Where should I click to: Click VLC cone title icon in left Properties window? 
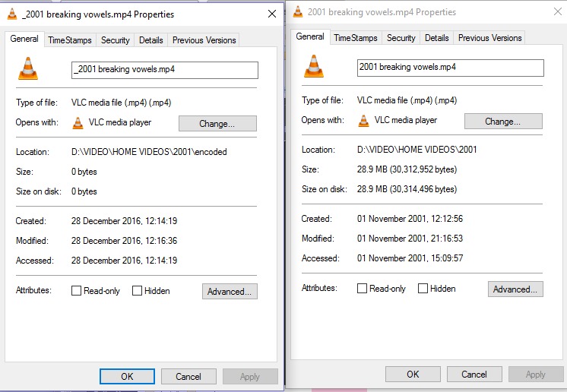click(x=11, y=14)
